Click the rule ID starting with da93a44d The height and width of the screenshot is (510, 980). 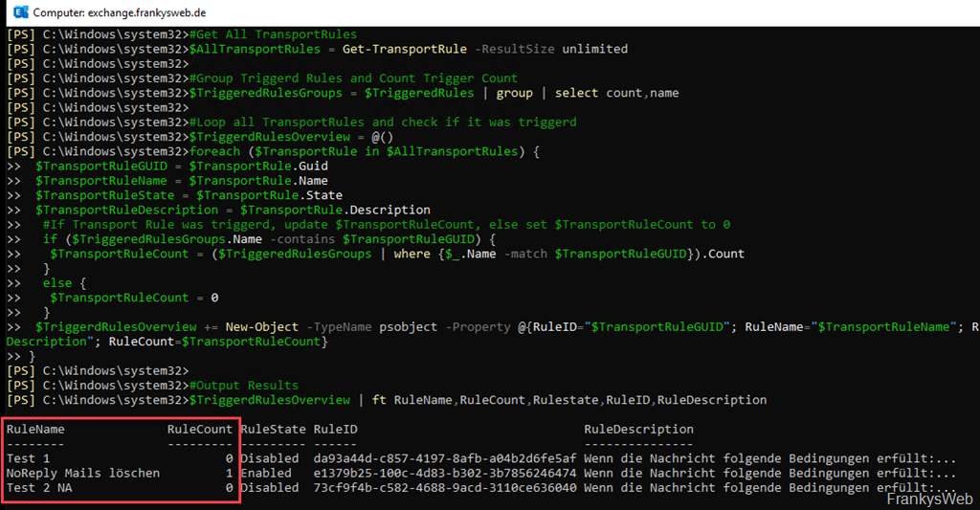coord(444,458)
